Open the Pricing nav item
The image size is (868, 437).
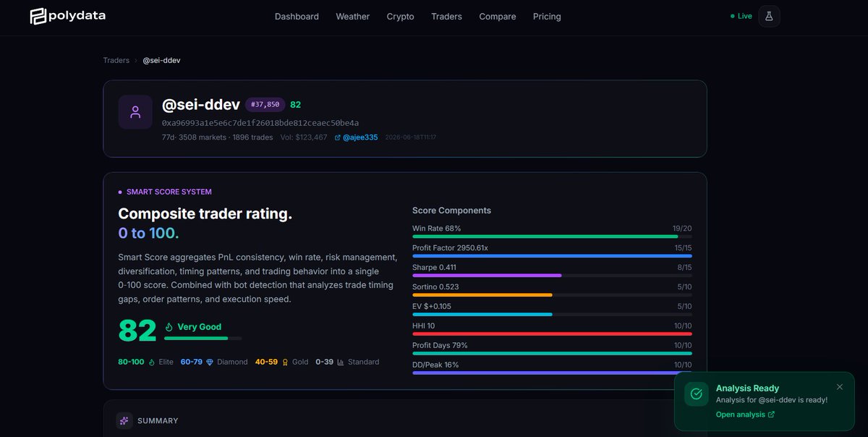tap(547, 16)
